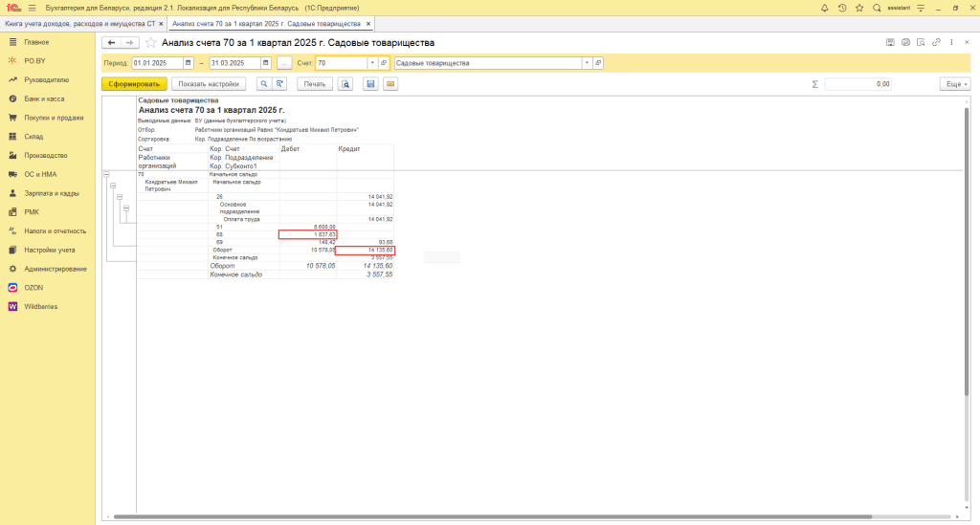Open Руководителю section in sidebar

click(47, 80)
